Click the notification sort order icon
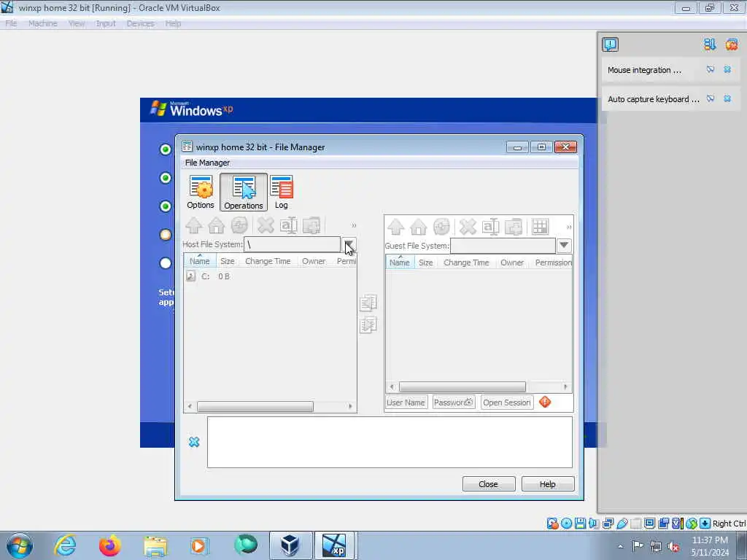The width and height of the screenshot is (747, 560). click(x=710, y=44)
